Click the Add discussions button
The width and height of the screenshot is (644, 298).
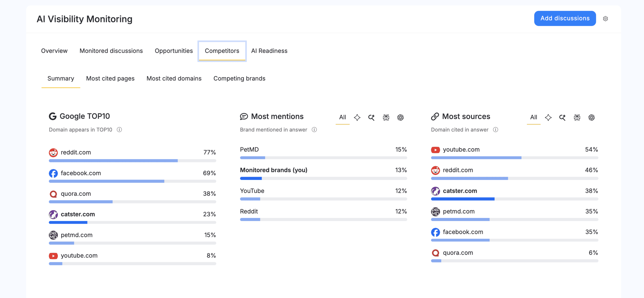click(565, 18)
